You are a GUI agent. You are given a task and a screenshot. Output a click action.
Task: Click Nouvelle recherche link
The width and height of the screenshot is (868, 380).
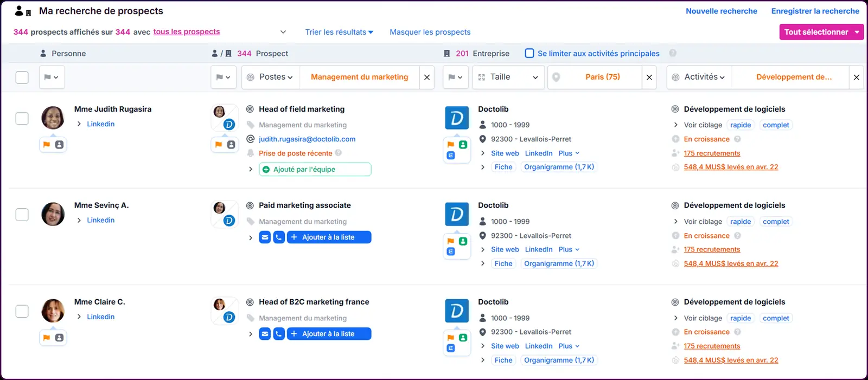point(721,11)
